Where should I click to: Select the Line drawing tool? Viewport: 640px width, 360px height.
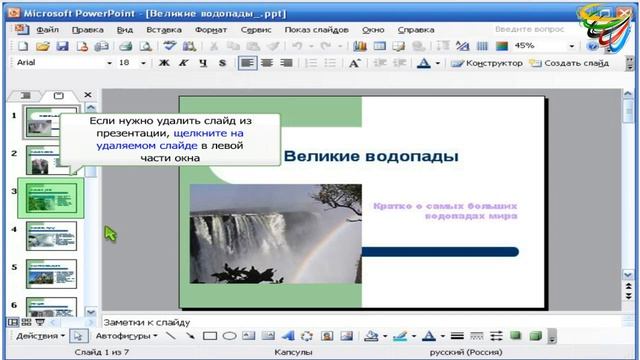171,336
